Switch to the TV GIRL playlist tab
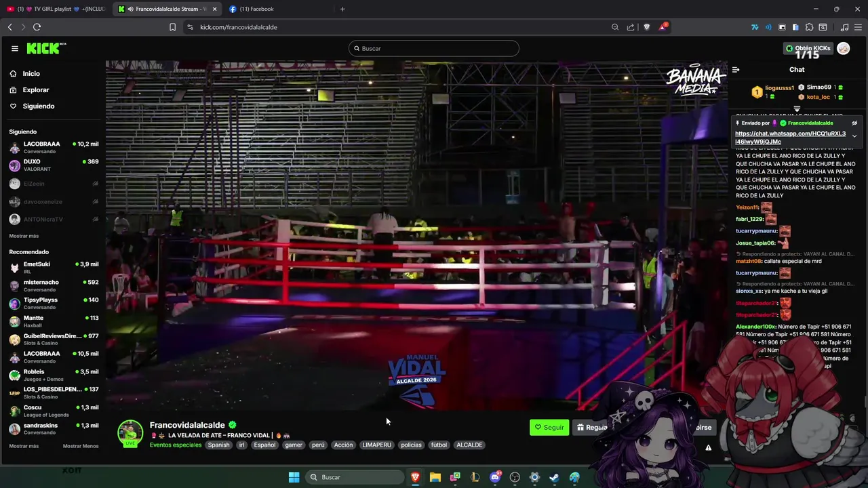The height and width of the screenshot is (488, 868). 56,9
